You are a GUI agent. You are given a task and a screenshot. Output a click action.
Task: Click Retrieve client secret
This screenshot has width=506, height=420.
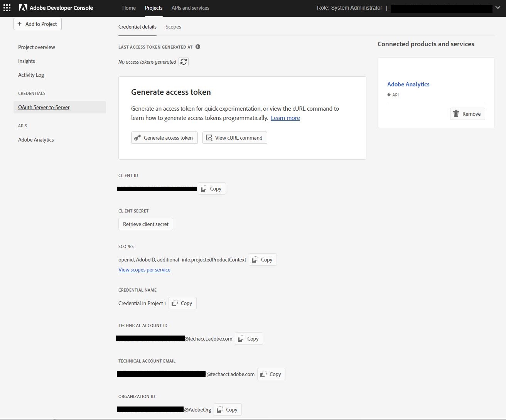click(146, 224)
